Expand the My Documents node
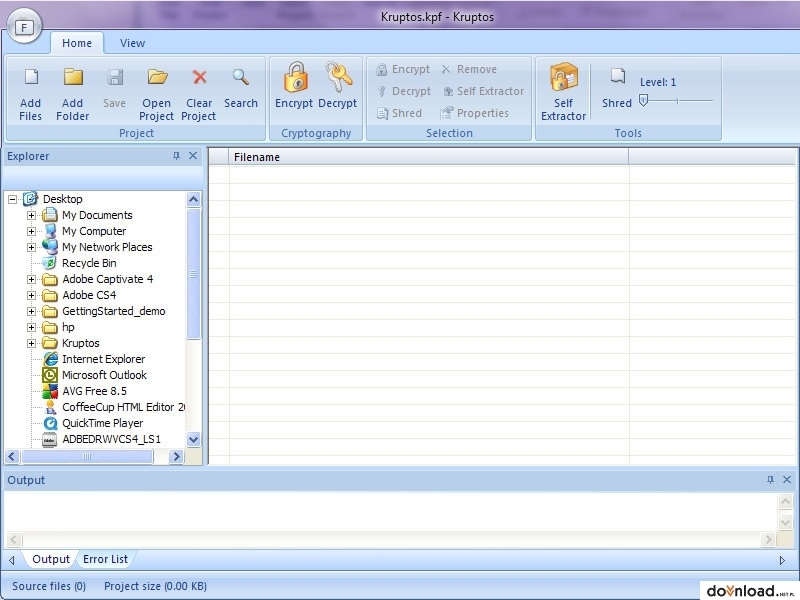The width and height of the screenshot is (800, 600). tap(31, 215)
